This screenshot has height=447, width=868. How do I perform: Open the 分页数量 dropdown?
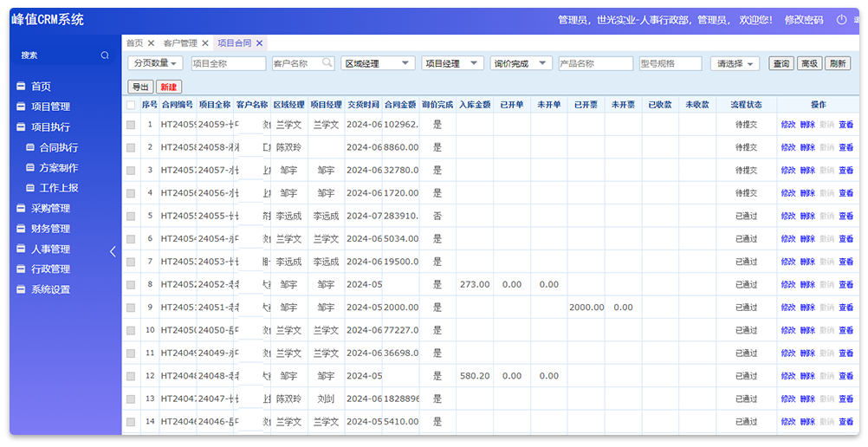[156, 63]
